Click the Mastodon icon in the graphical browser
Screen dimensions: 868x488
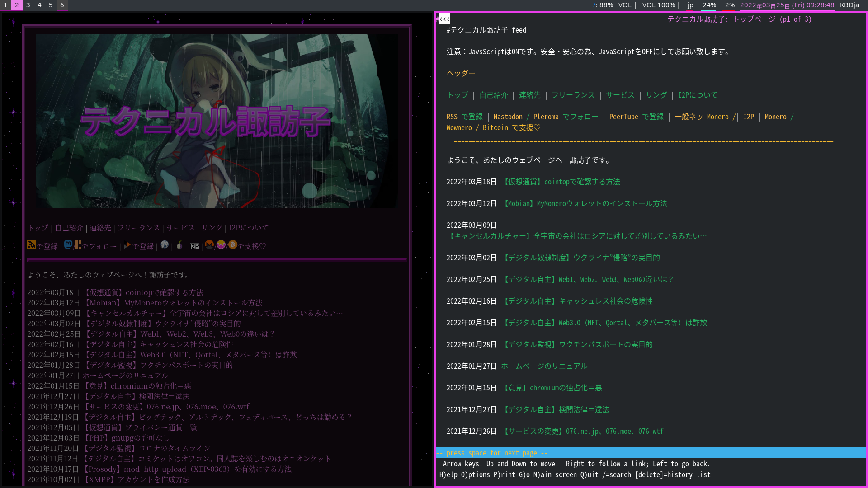(x=68, y=245)
